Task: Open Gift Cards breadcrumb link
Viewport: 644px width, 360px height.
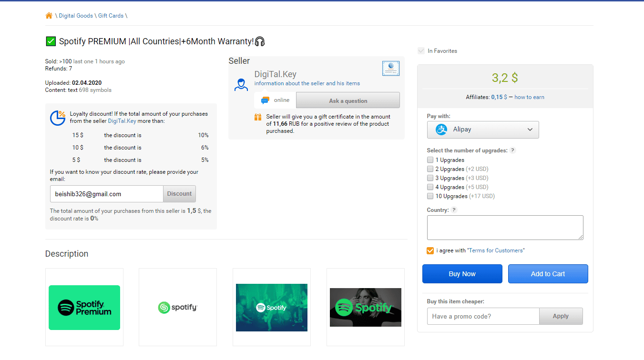Action: (x=111, y=16)
